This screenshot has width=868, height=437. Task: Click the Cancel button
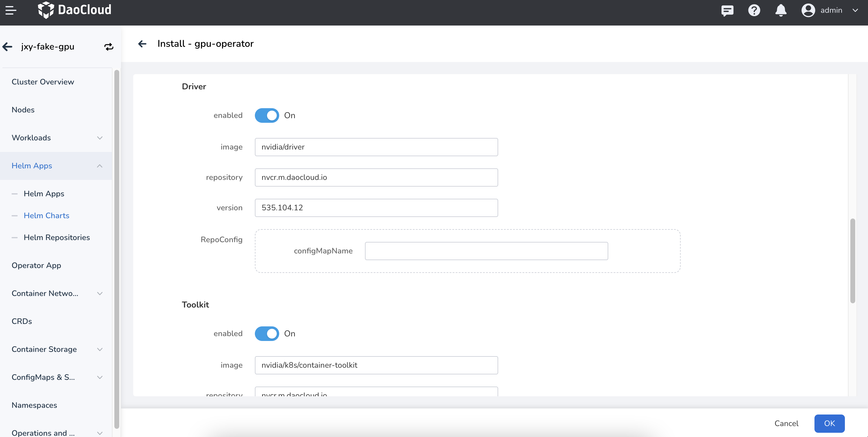pos(786,423)
